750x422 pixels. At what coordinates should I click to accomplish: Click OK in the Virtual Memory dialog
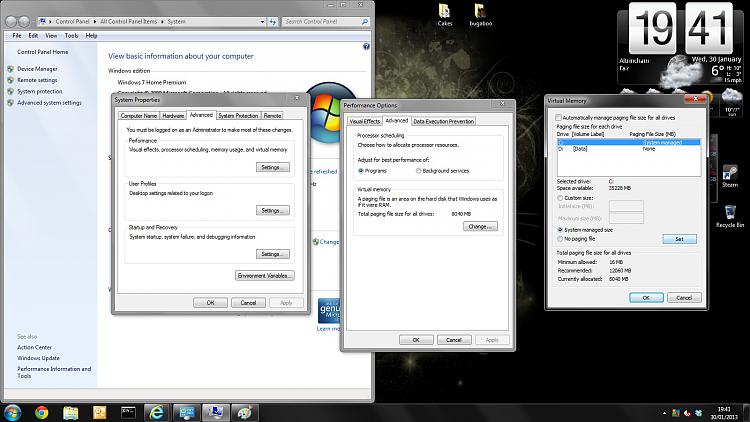(646, 298)
